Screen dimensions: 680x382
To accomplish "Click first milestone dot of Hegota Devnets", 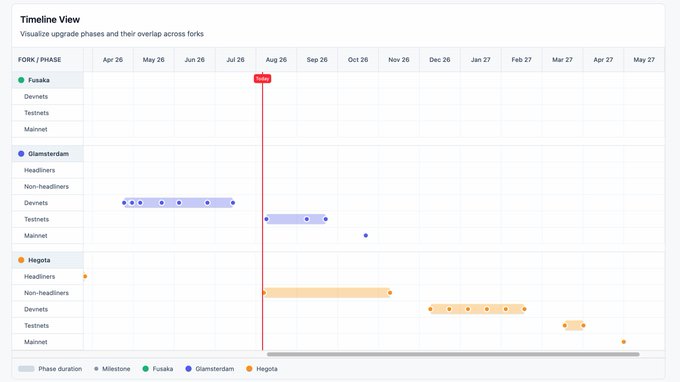I will [430, 309].
